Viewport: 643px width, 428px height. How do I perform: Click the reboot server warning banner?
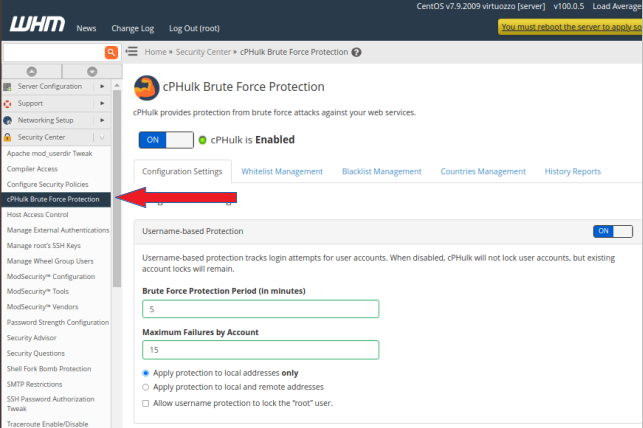[570, 27]
